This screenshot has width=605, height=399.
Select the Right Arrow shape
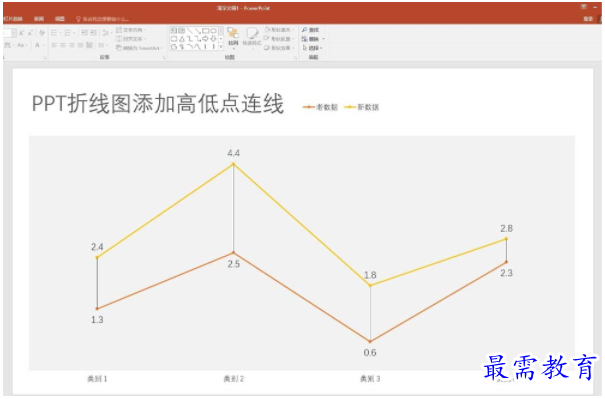pos(205,39)
